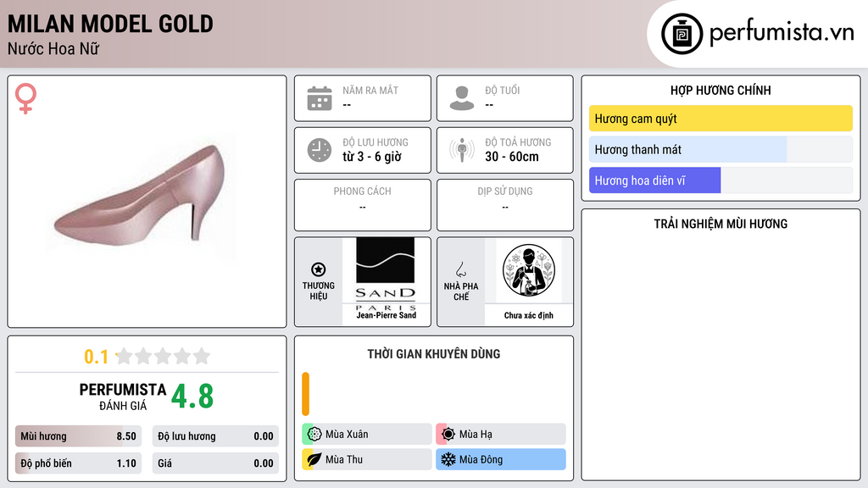Click the Độ phổ biến 1.10 score bar
This screenshot has width=868, height=488.
(78, 463)
